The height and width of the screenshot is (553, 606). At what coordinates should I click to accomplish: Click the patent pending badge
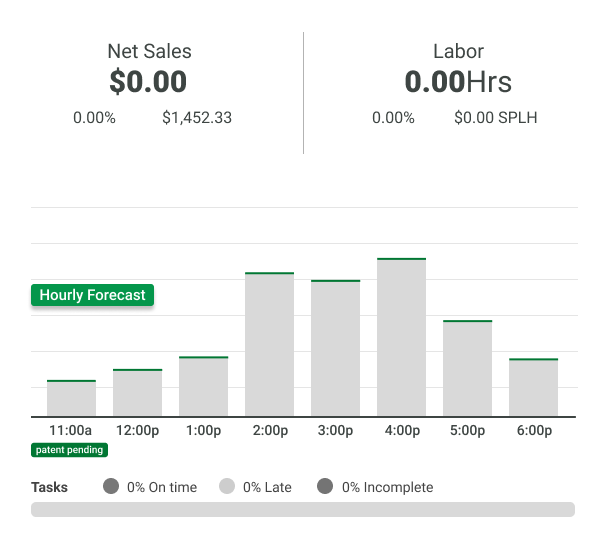tap(70, 450)
